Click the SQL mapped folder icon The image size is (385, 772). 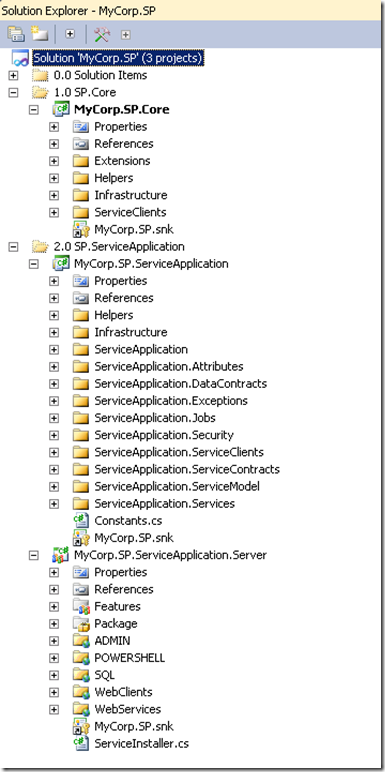81,675
